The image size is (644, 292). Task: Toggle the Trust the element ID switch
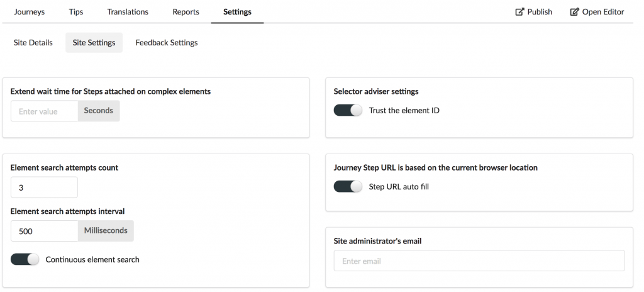click(348, 110)
